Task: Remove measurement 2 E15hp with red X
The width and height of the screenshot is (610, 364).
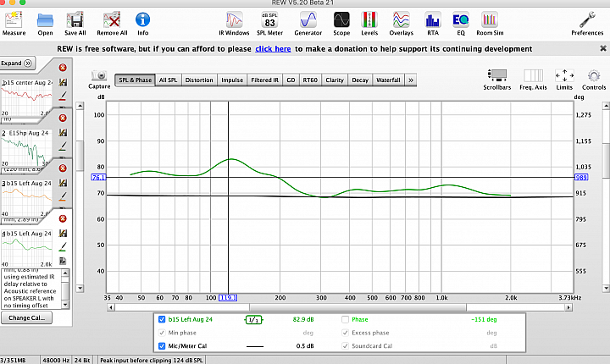Action: (63, 118)
